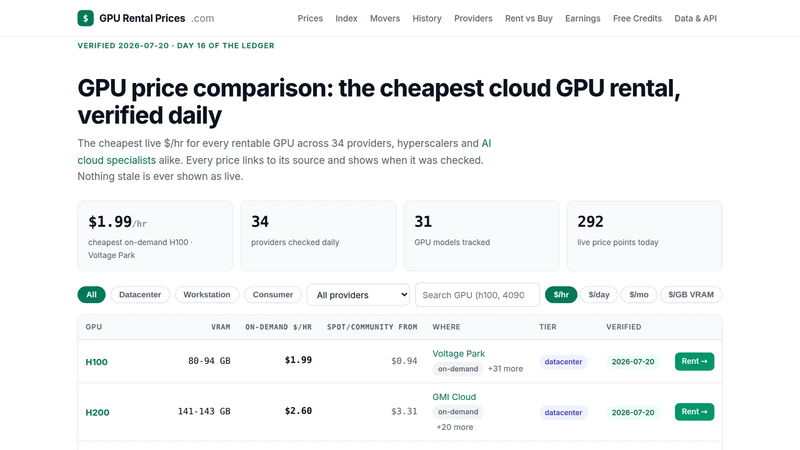Viewport: 800px width, 450px height.
Task: Click the VERIFIED column header
Action: pyautogui.click(x=623, y=327)
